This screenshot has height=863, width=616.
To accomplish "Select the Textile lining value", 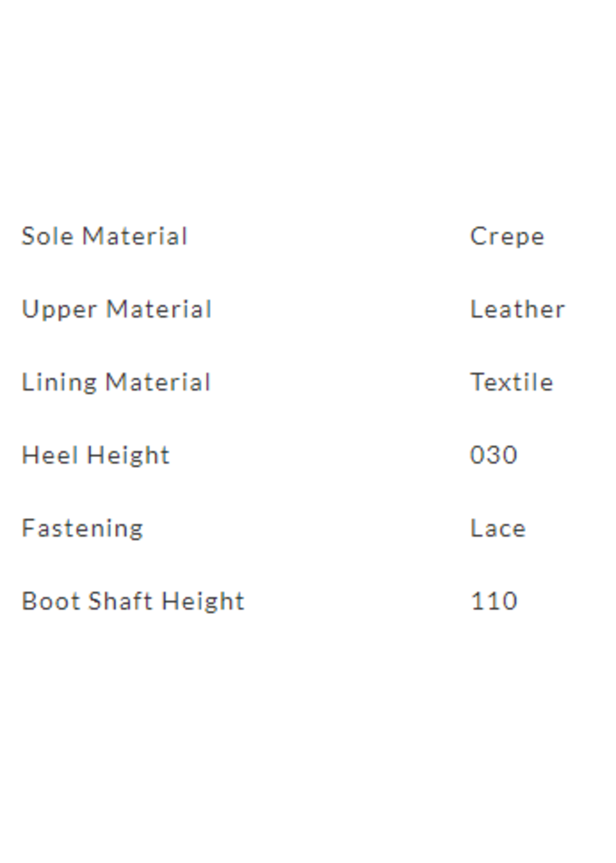I will click(512, 382).
